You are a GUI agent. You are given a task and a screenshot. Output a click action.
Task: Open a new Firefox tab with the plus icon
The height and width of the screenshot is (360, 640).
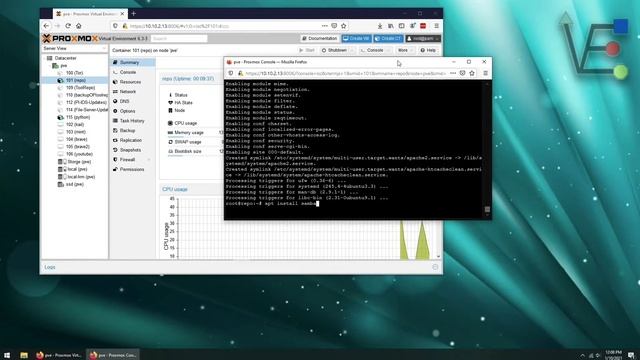tap(133, 13)
